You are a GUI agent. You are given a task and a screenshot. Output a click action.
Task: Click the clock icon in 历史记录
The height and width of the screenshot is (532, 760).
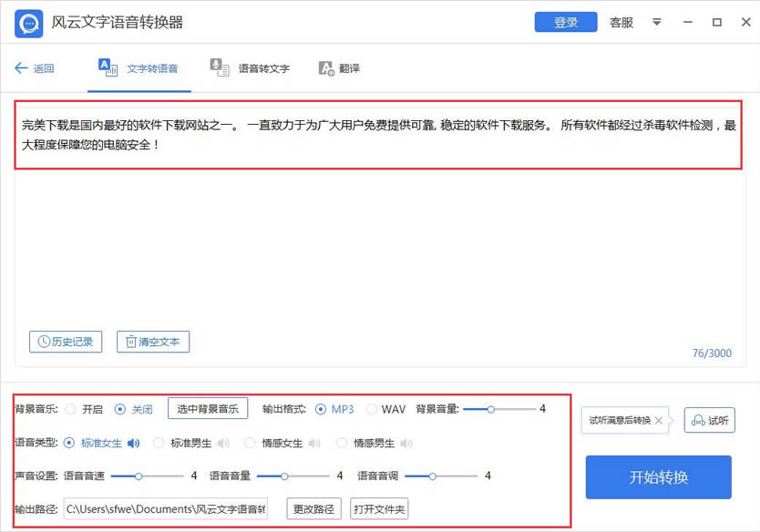pos(44,342)
